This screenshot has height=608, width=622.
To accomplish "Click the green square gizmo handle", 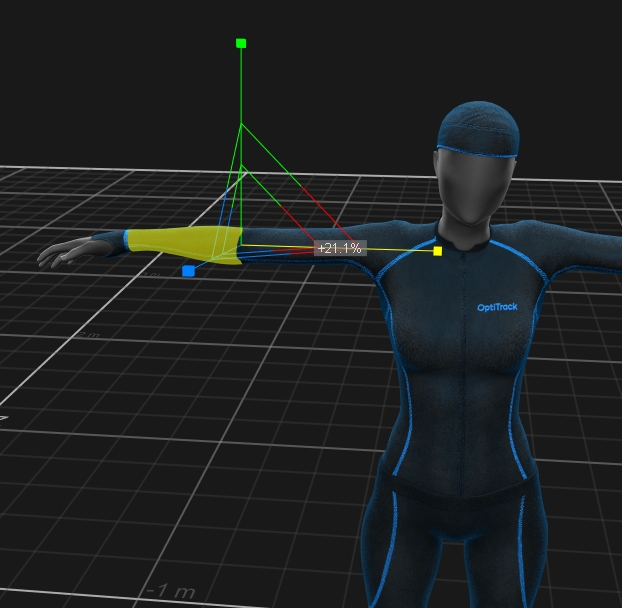I will 241,43.
